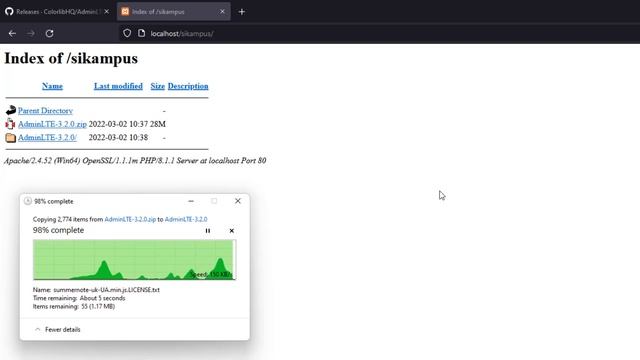This screenshot has width=640, height=360.
Task: Click the copy progress speed graph
Action: (134, 260)
